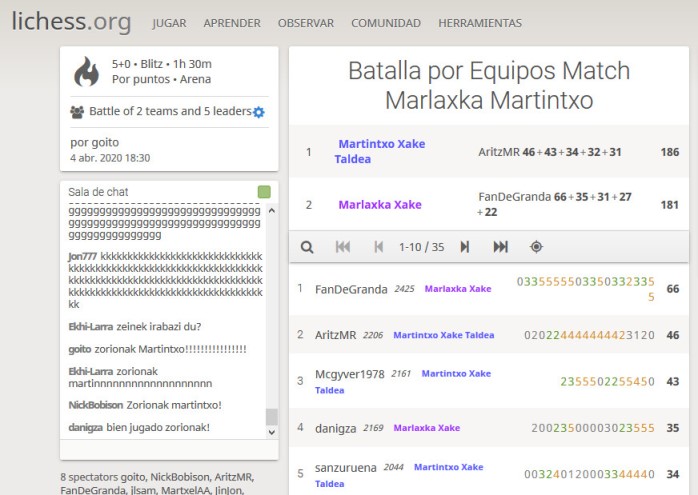Open FanDeGranda's row in player standings

tap(351, 289)
